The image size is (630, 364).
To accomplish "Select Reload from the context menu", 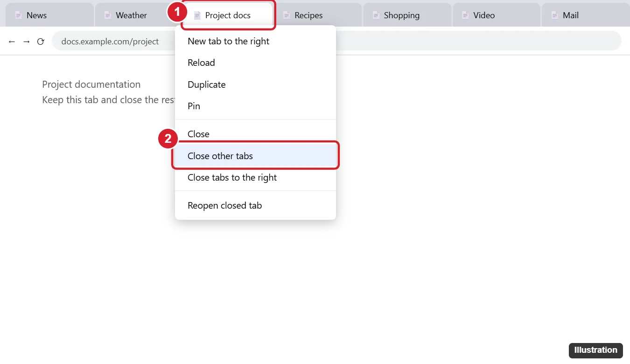I will click(x=255, y=63).
